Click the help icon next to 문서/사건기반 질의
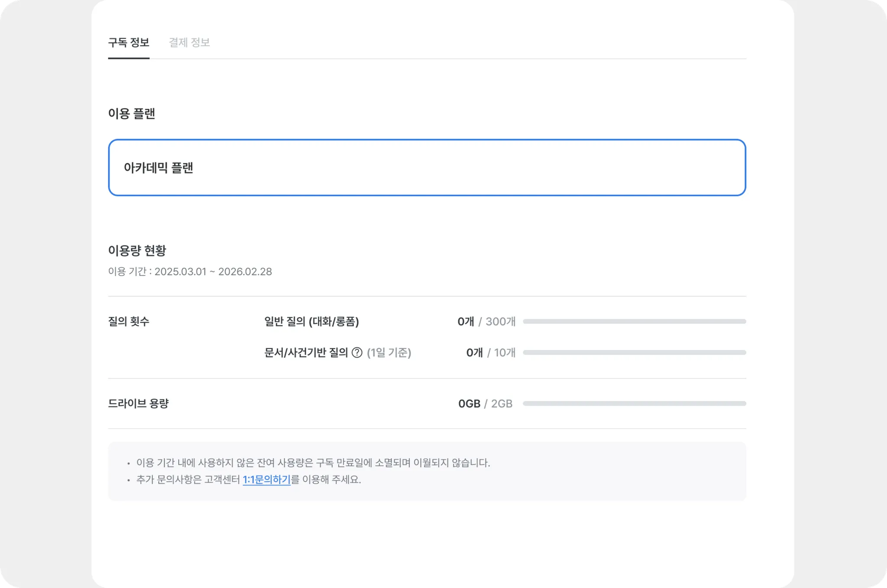887x588 pixels. pyautogui.click(x=357, y=353)
